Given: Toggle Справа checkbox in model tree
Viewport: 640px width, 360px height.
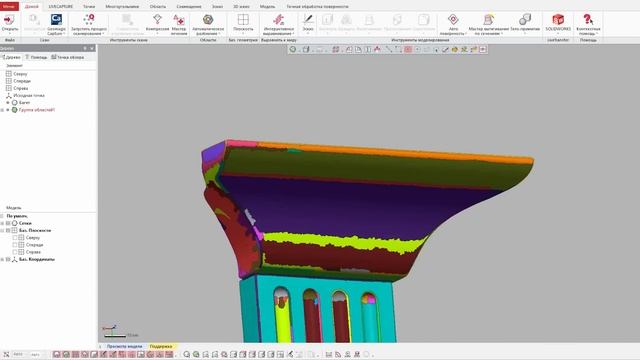Looking at the screenshot, I should coord(15,252).
